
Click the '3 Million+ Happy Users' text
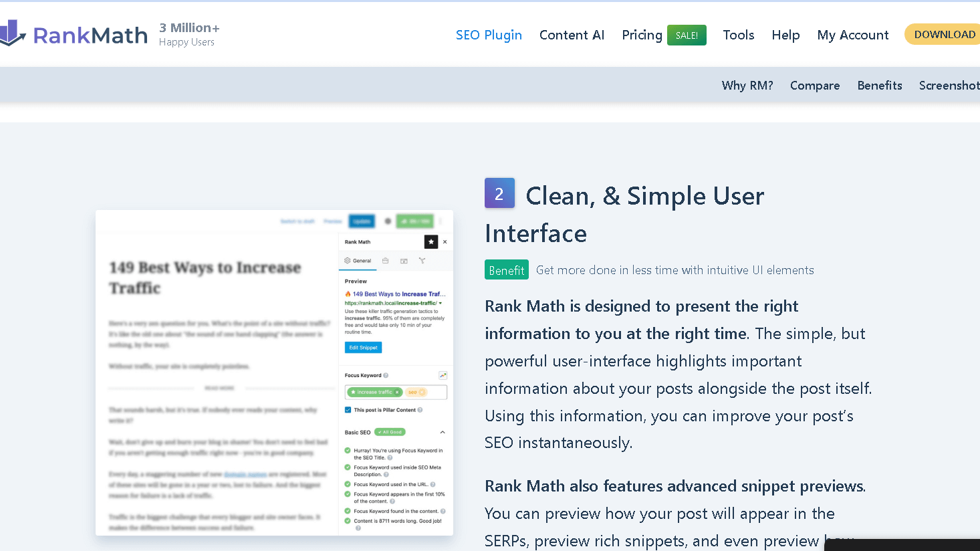[189, 34]
